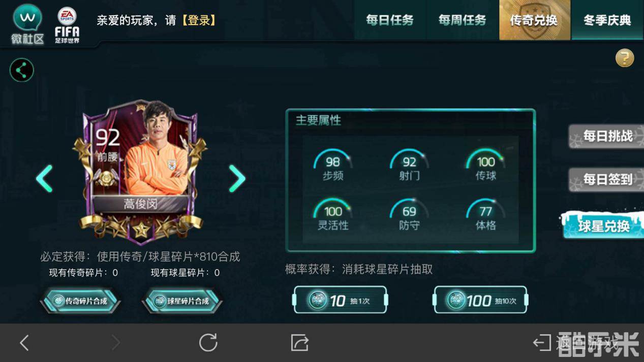Tap the FIFA 足球世界 logo
This screenshot has height=362, width=644.
click(67, 25)
